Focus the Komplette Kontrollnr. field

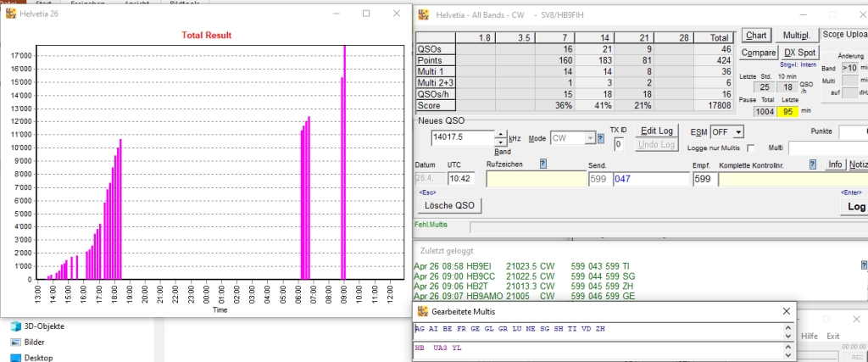pos(793,179)
